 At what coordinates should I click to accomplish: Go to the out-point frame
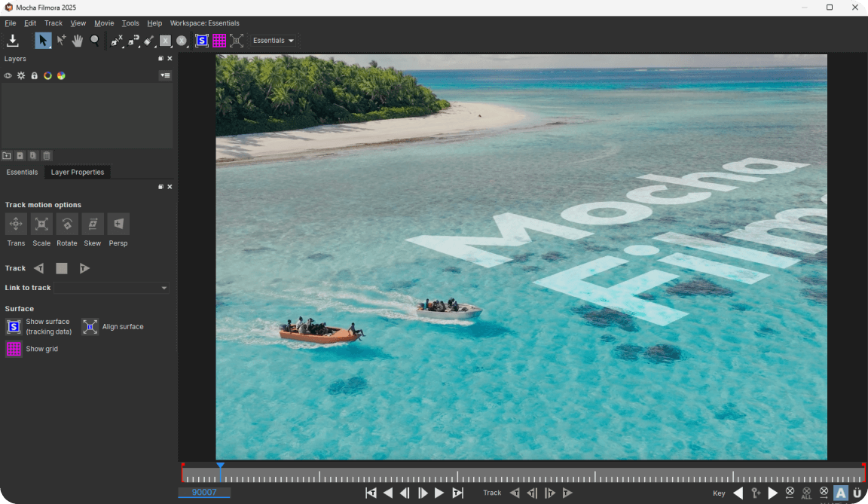pyautogui.click(x=457, y=493)
